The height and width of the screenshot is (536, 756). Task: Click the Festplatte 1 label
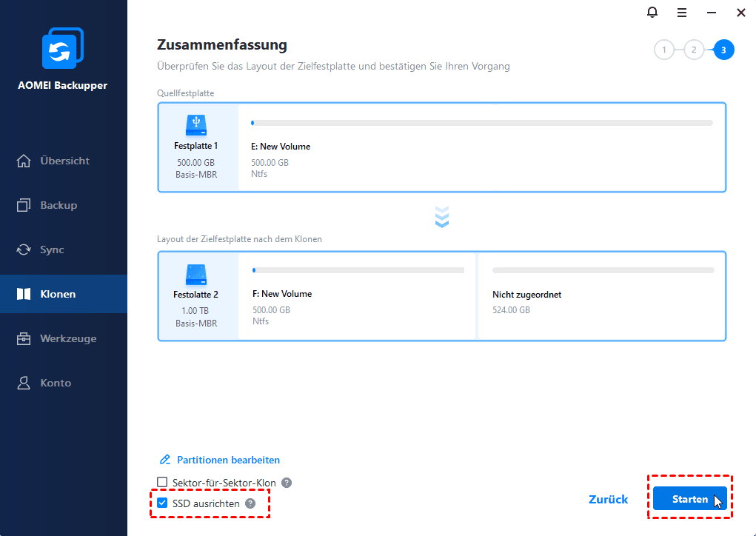pyautogui.click(x=195, y=146)
